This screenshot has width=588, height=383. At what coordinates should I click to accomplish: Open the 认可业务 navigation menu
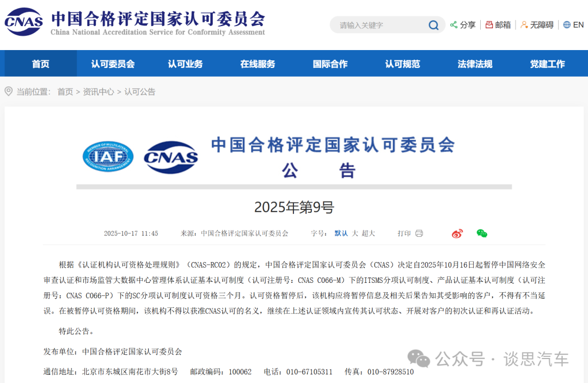pos(186,64)
